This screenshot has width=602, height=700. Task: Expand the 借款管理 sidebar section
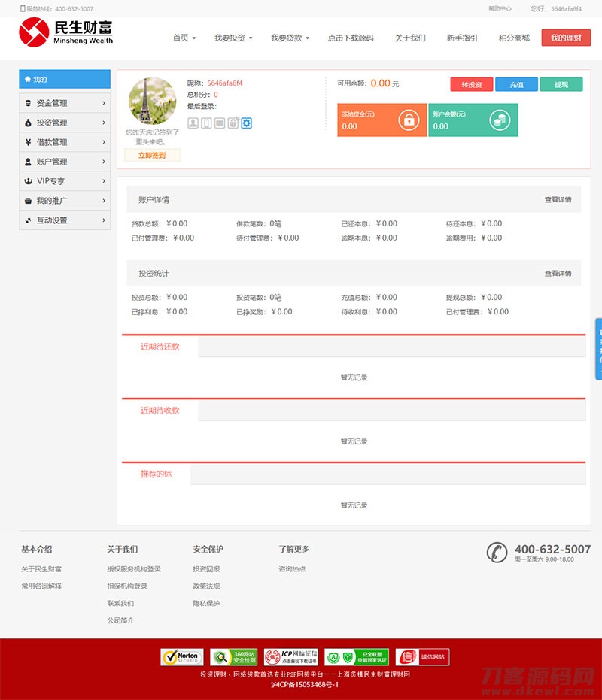[x=65, y=142]
